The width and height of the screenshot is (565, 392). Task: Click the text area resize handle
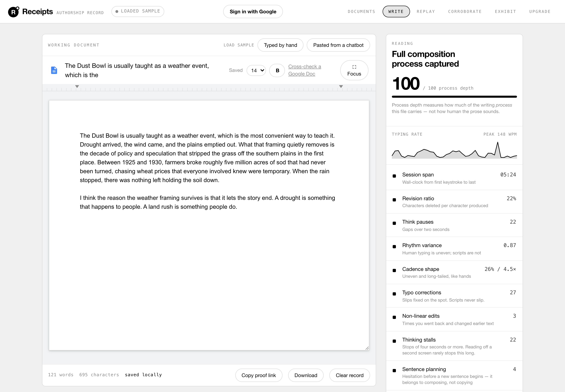pyautogui.click(x=367, y=348)
